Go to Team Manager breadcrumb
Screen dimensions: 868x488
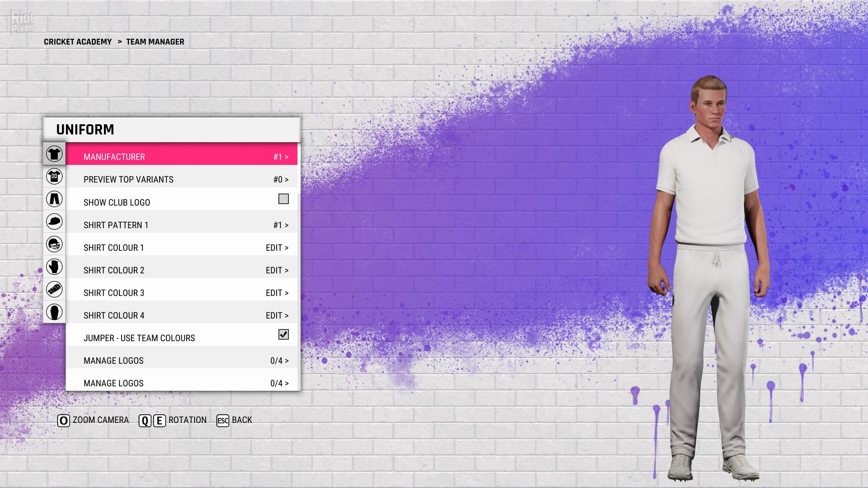(155, 42)
